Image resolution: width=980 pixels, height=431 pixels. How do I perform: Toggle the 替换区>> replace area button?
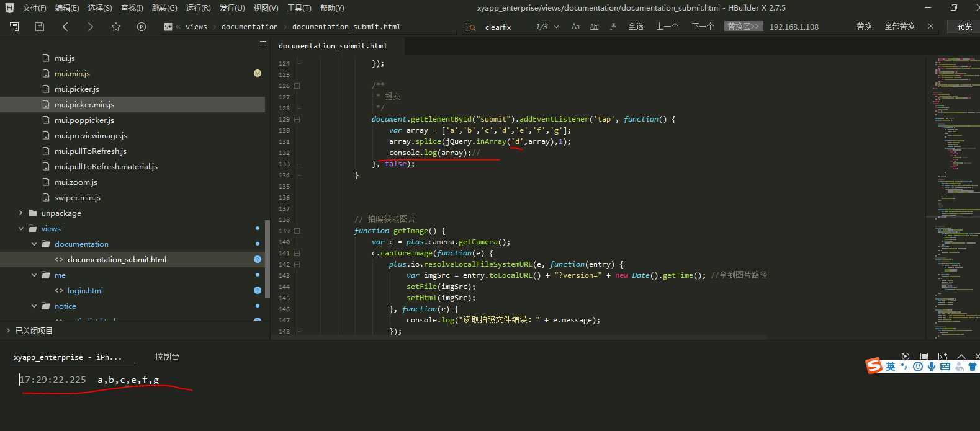click(744, 27)
